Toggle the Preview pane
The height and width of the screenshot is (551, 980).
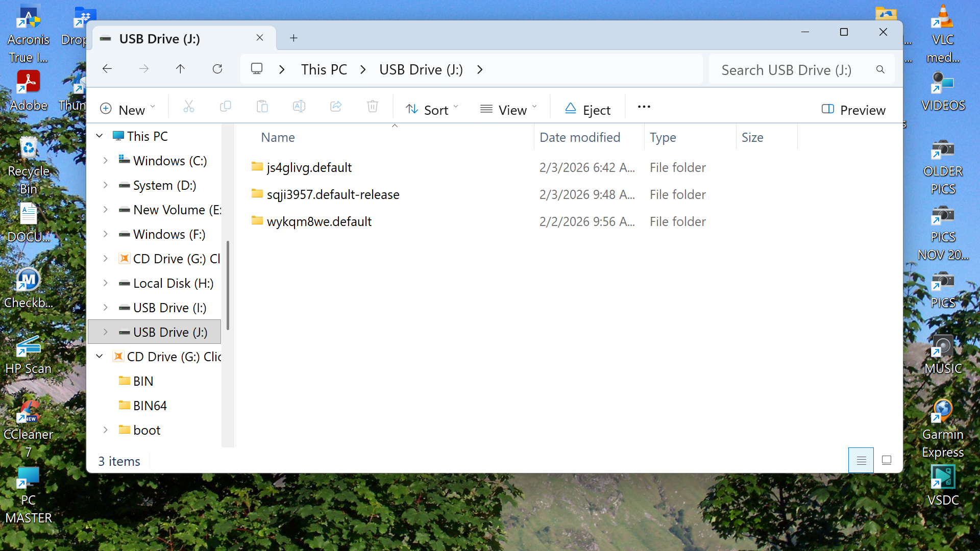853,110
